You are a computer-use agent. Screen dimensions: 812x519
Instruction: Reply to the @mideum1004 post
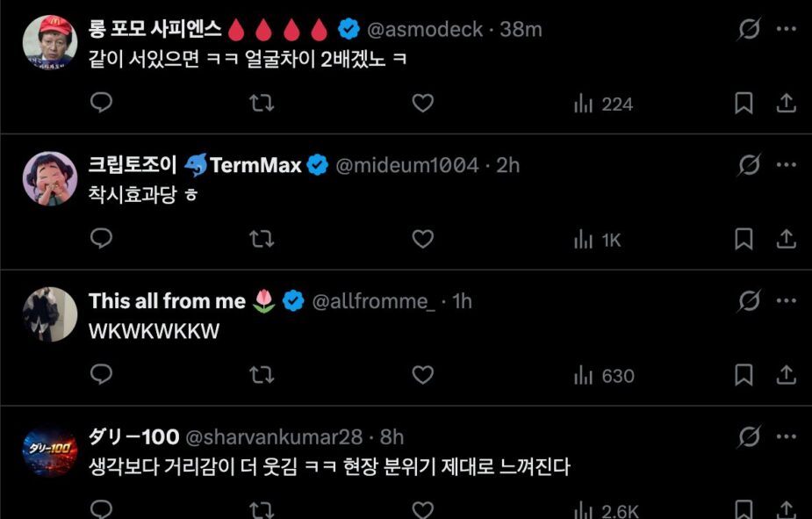(x=102, y=239)
